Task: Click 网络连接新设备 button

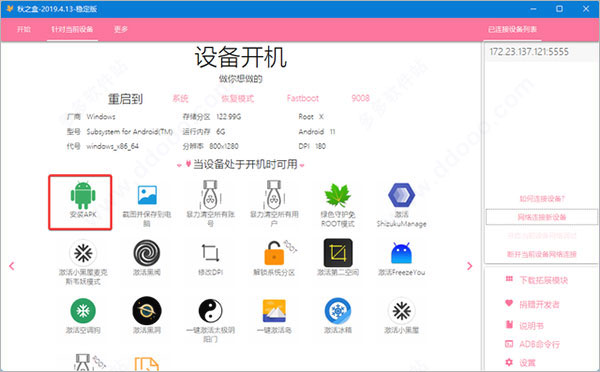Action: click(x=541, y=217)
